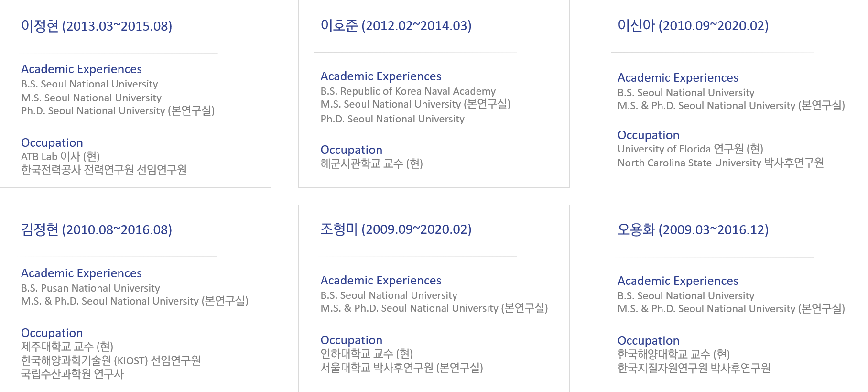Click the name heading 이정현 (2013.03~2015.08)
This screenshot has height=392, width=868.
(97, 26)
